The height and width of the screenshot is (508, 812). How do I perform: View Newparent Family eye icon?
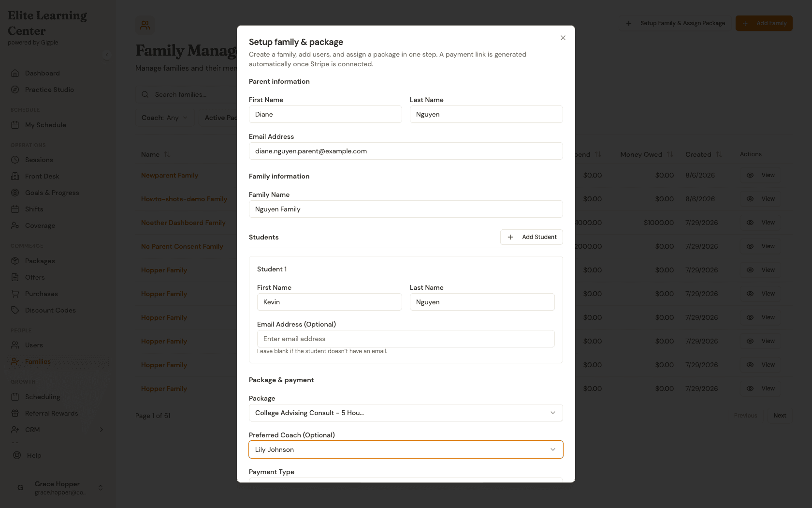[750, 175]
